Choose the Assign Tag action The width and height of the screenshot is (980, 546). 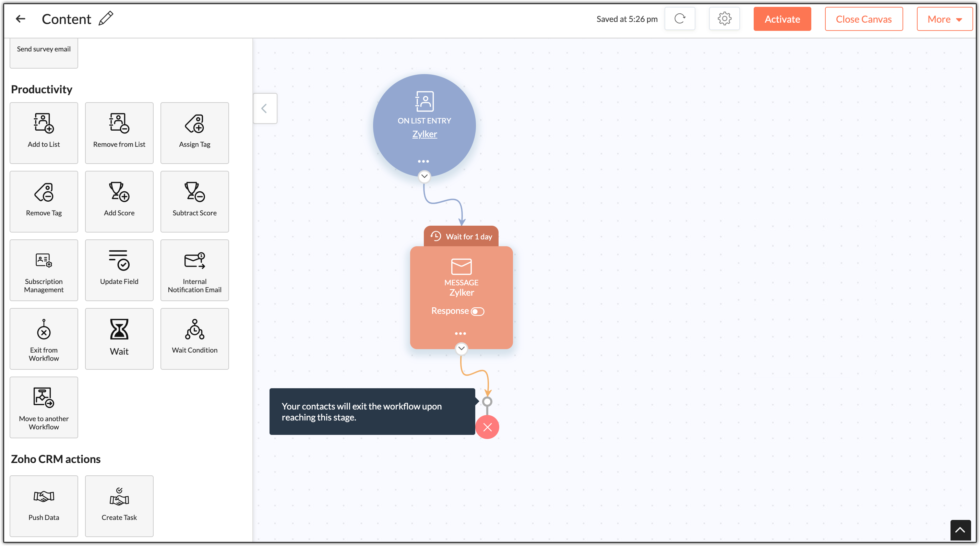194,133
